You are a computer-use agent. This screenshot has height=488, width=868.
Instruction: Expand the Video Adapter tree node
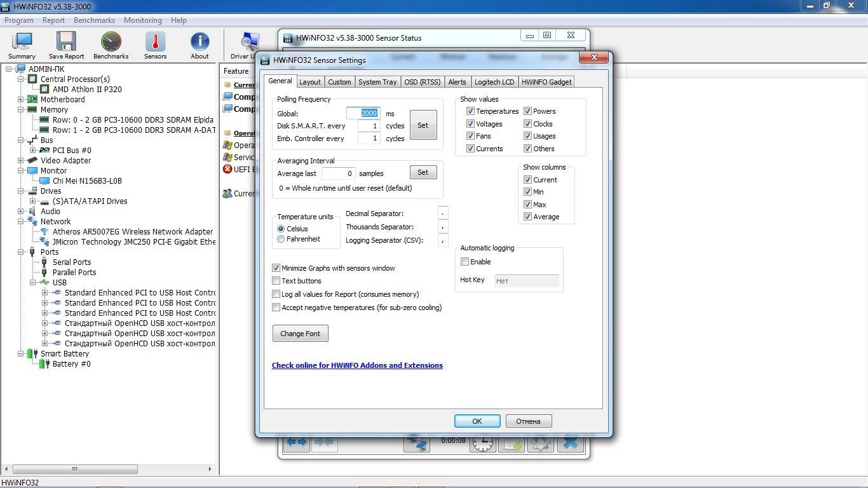click(x=21, y=160)
